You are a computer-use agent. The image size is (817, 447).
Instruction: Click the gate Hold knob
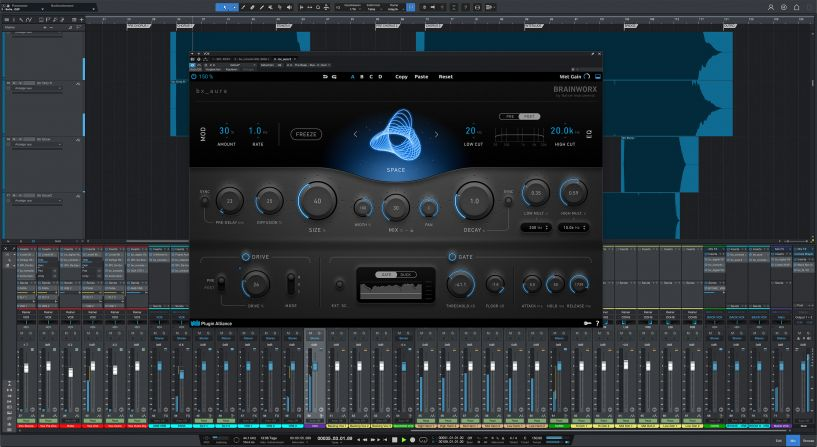(555, 284)
